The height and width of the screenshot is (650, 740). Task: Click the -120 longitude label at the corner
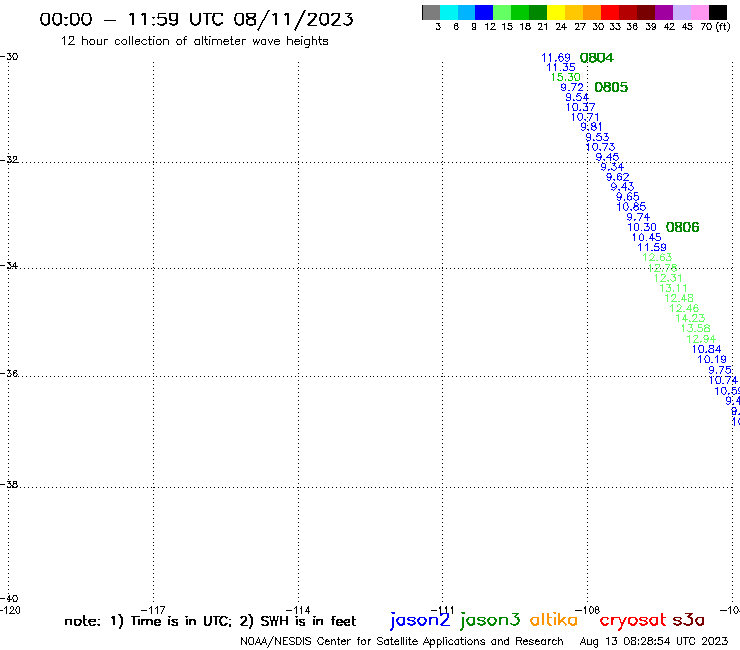(x=10, y=610)
